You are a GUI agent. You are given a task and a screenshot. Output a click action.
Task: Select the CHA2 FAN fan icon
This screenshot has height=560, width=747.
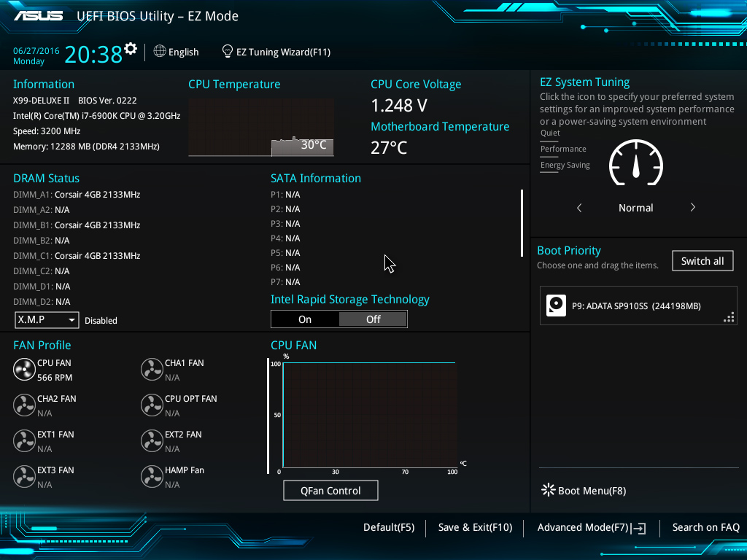(24, 405)
